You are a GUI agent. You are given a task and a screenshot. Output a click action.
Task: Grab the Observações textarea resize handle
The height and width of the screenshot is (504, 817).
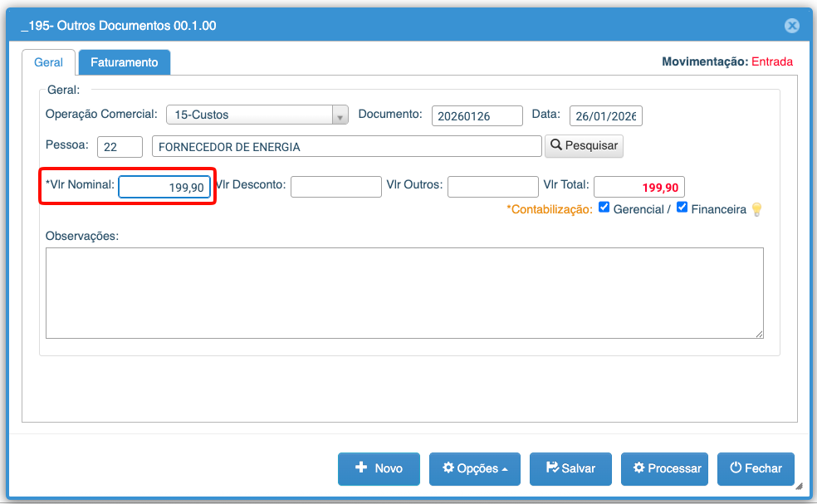(759, 334)
